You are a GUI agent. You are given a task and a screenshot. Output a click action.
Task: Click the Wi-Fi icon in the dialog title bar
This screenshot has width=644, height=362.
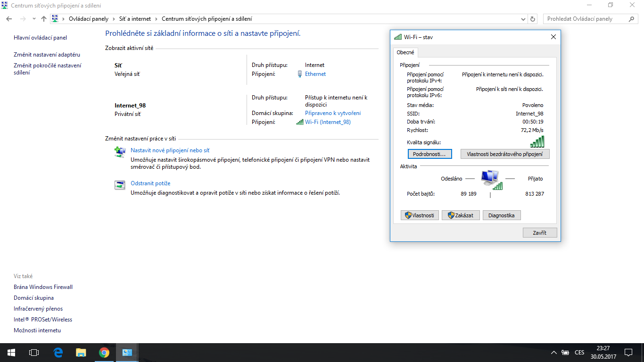pos(398,37)
